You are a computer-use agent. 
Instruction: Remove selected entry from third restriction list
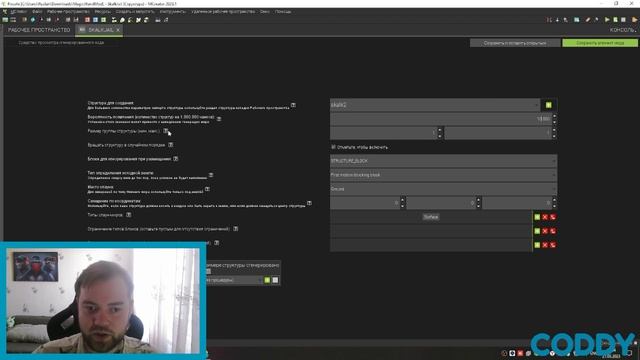pyautogui.click(x=545, y=245)
